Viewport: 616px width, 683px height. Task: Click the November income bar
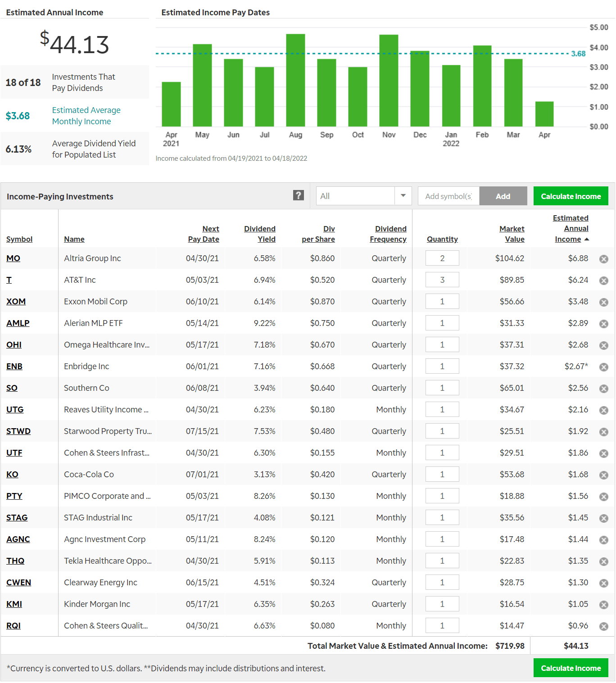389,81
